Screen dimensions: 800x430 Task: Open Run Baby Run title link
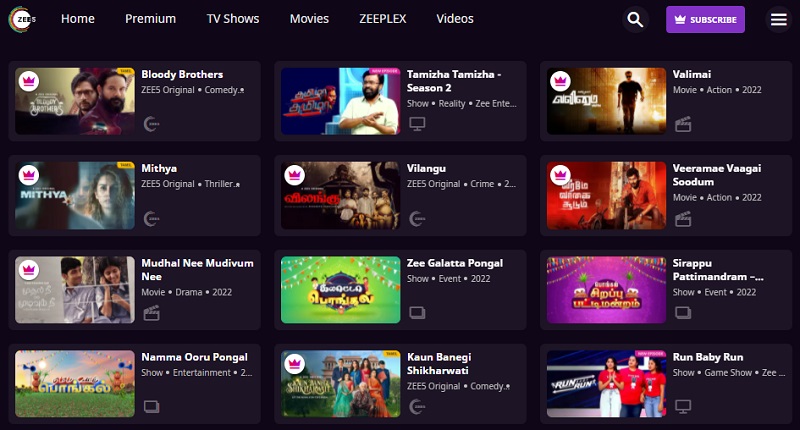click(x=708, y=357)
